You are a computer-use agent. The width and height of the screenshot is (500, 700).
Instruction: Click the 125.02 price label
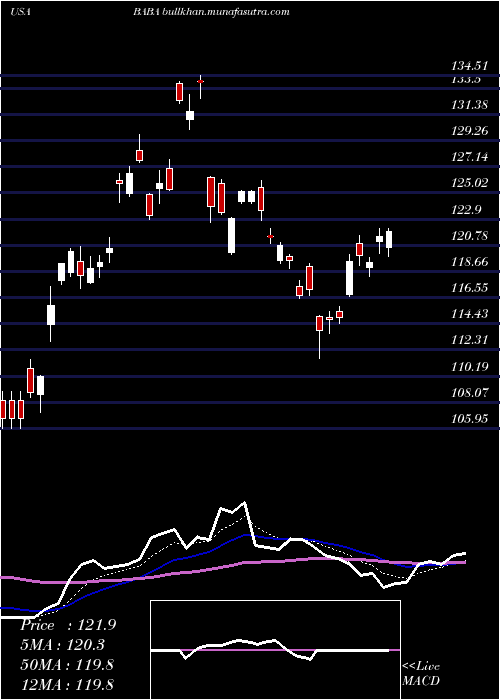click(x=469, y=183)
